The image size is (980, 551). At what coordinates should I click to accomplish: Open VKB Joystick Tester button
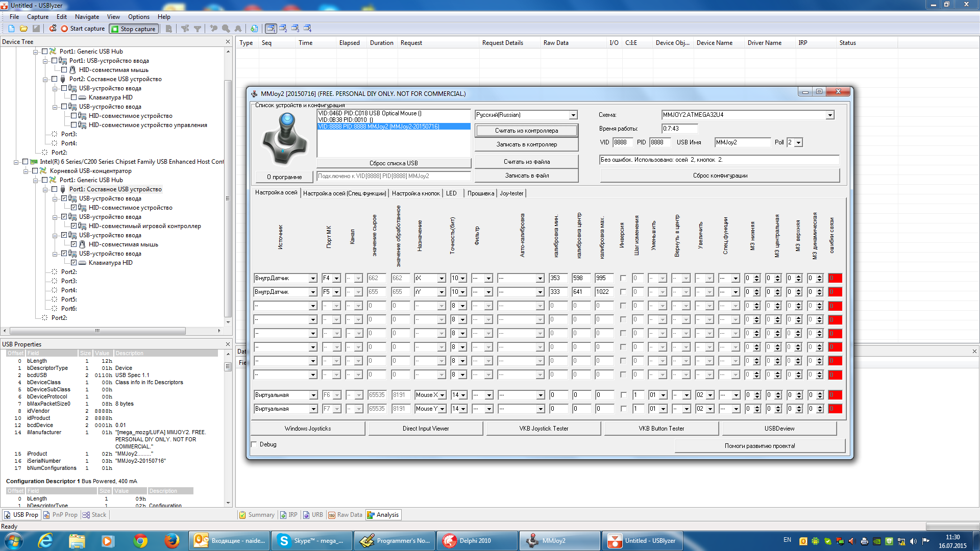[544, 429]
